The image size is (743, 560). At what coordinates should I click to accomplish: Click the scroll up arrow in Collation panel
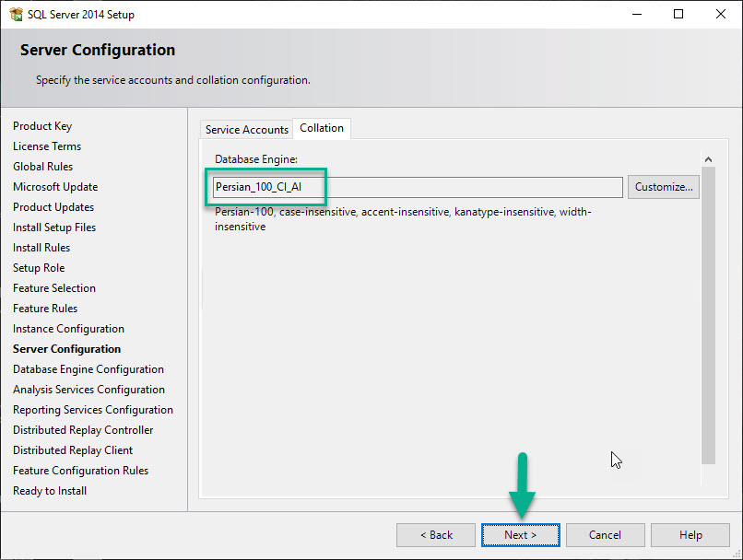tap(708, 159)
